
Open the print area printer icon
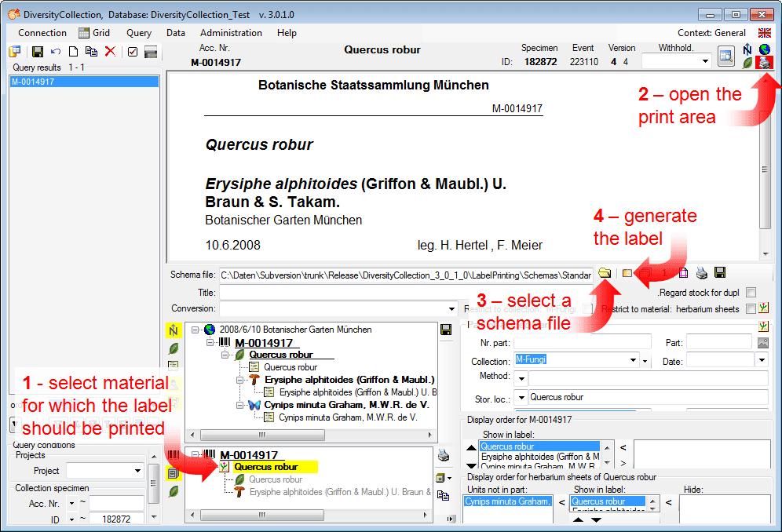pos(763,64)
